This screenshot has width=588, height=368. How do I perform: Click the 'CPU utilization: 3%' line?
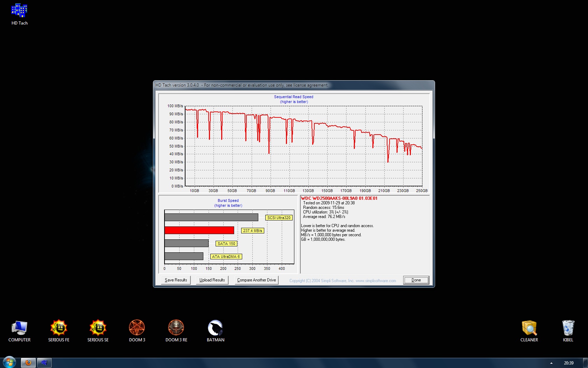pos(325,212)
